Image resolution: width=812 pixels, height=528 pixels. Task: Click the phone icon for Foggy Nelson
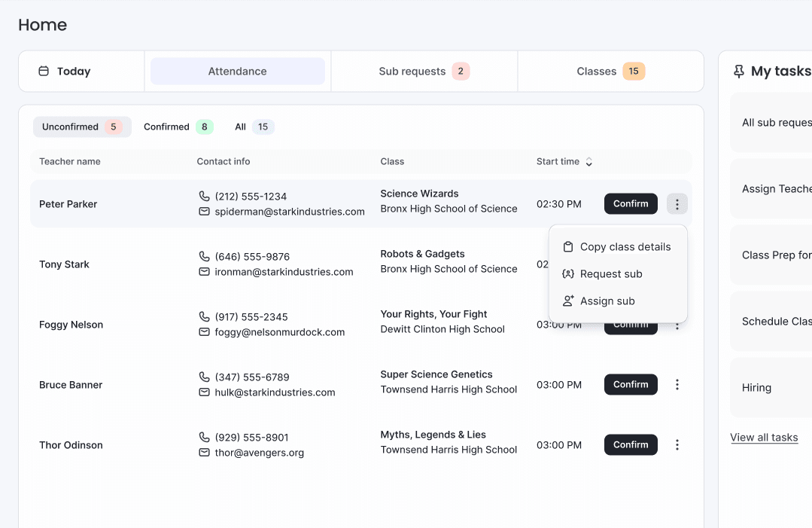pos(204,316)
